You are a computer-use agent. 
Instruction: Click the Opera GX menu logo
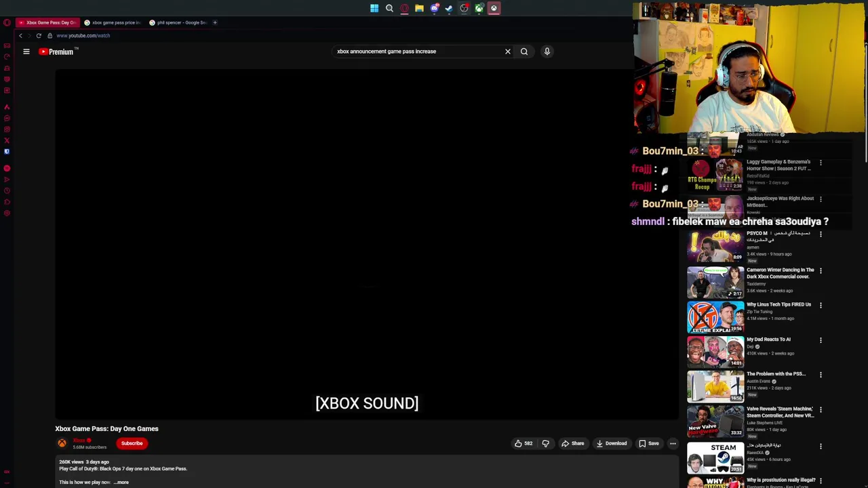pyautogui.click(x=7, y=22)
